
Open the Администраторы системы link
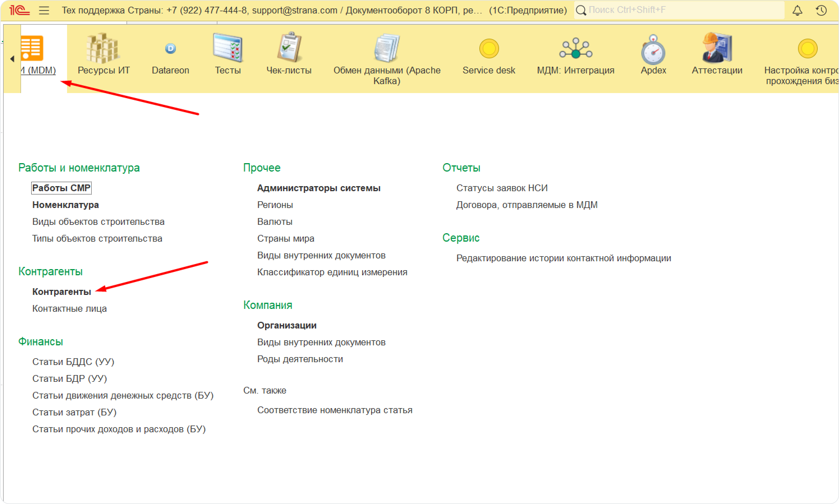tap(318, 188)
